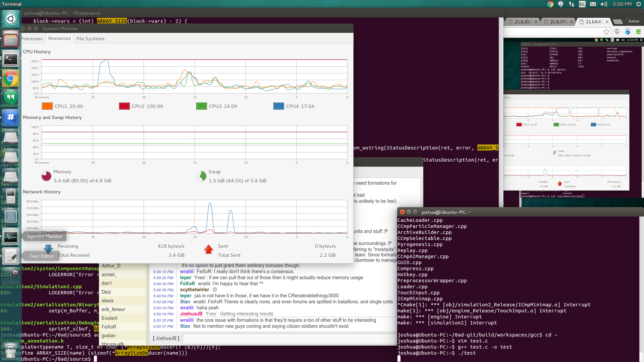644x362 pixels.
Task: Close the 2L6K4 Chrome tab
Action: [x=607, y=22]
